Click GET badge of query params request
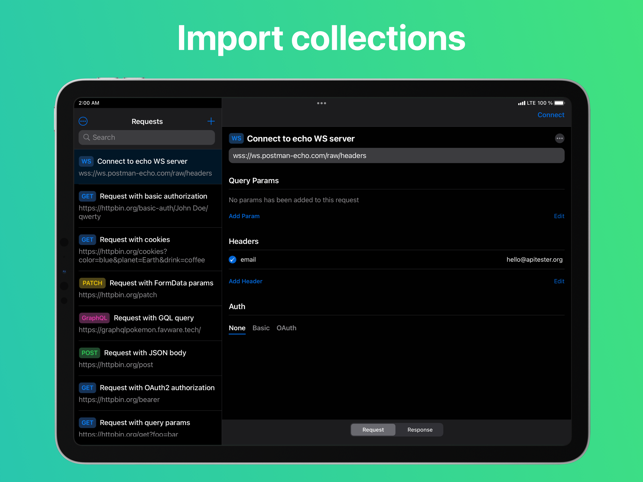 coord(87,423)
